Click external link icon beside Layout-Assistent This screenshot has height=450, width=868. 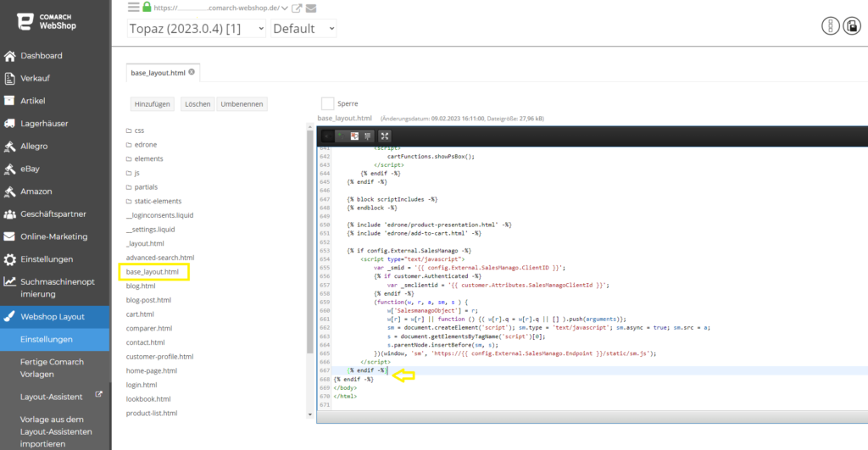pos(98,394)
